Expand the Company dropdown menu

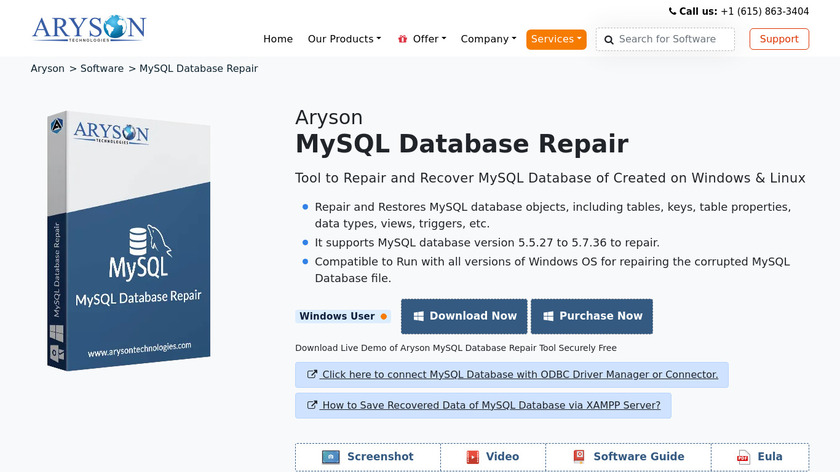click(x=489, y=39)
